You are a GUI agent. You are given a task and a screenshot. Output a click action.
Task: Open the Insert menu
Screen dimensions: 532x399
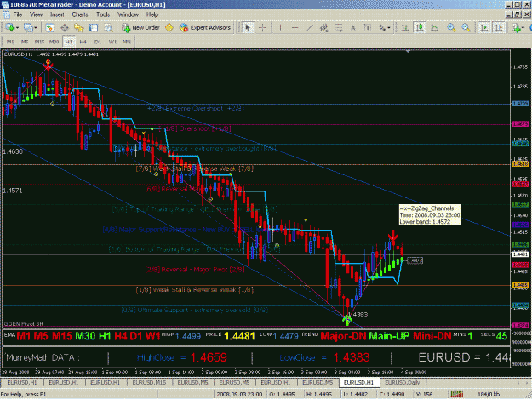point(57,14)
